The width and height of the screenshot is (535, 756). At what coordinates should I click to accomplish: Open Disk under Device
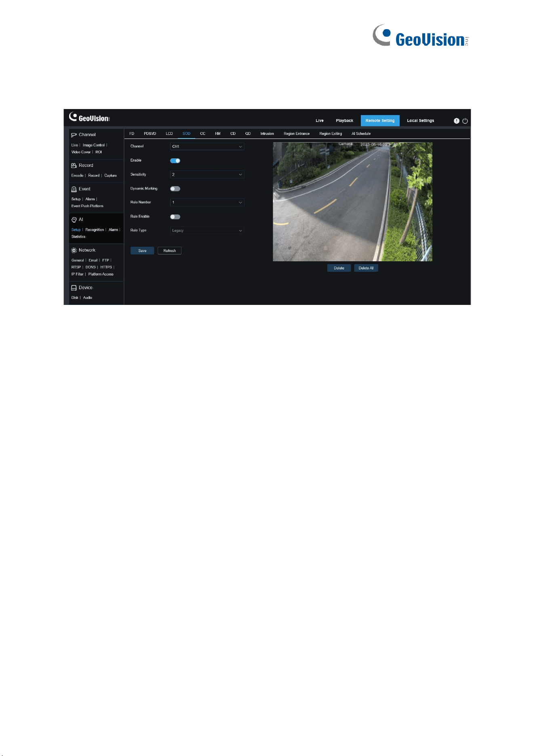pos(75,298)
